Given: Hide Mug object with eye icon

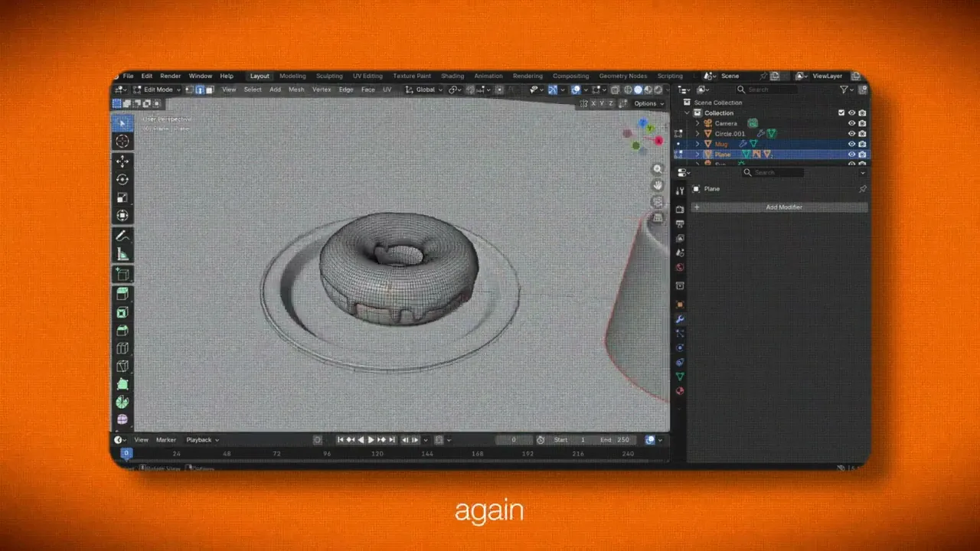Looking at the screenshot, I should [851, 144].
